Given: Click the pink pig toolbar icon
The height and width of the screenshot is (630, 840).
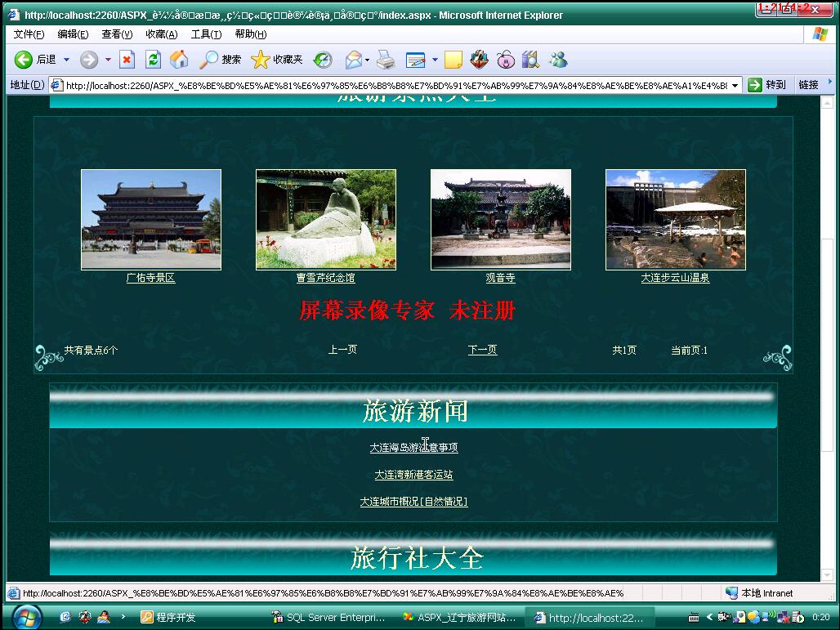Looking at the screenshot, I should point(505,60).
